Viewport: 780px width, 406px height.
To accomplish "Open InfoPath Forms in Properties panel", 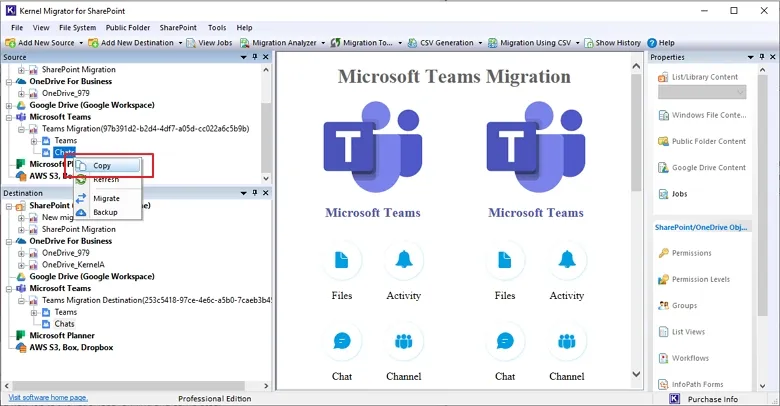I will pyautogui.click(x=691, y=384).
